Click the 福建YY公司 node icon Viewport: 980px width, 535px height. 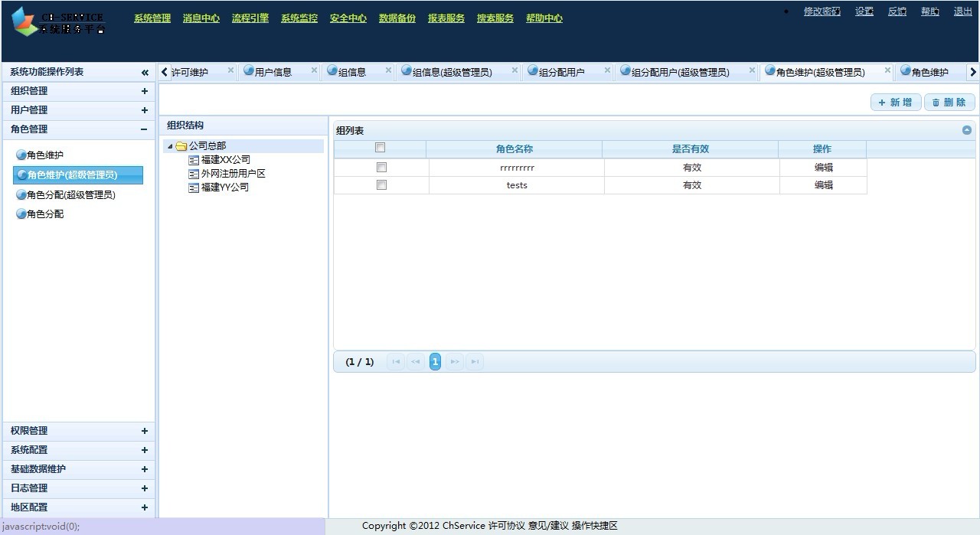coord(194,188)
